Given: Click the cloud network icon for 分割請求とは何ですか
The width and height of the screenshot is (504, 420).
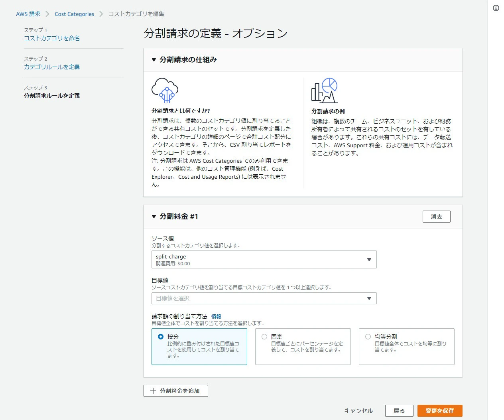Looking at the screenshot, I should (x=165, y=91).
